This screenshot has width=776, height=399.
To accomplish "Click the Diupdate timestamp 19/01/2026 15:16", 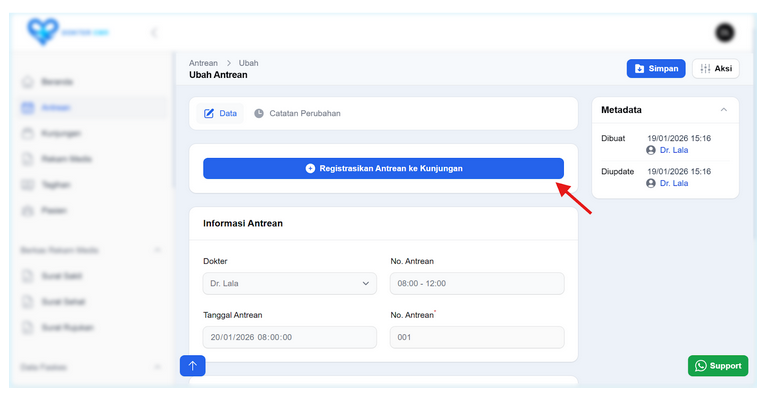I will 679,171.
